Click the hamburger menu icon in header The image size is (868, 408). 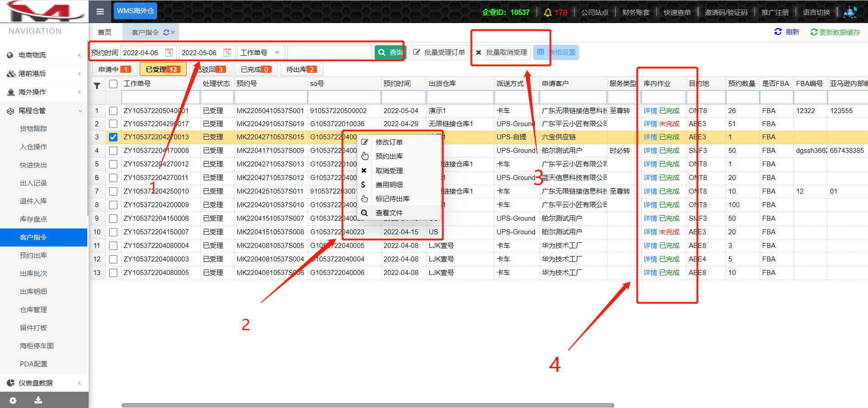[100, 11]
